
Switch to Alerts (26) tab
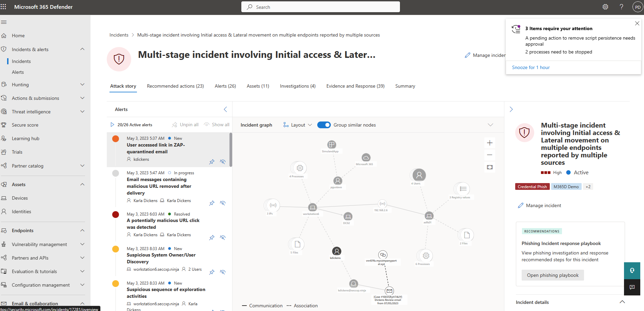(225, 86)
